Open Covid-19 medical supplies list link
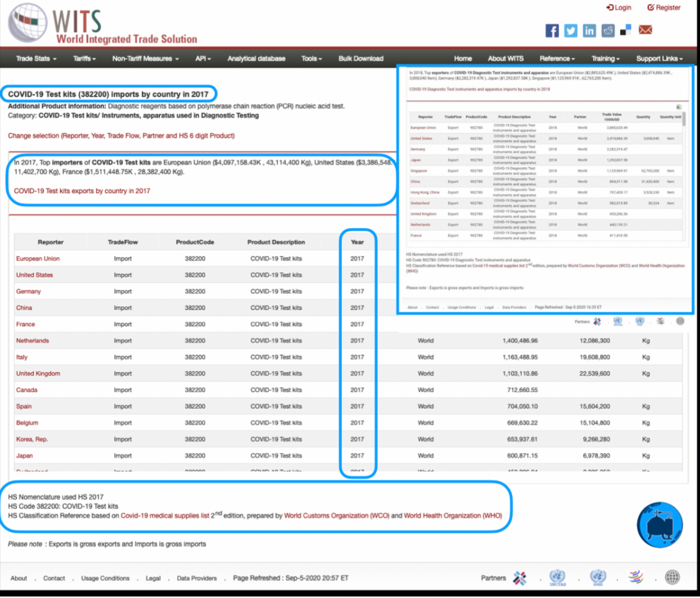This screenshot has width=700, height=598. pos(165,516)
